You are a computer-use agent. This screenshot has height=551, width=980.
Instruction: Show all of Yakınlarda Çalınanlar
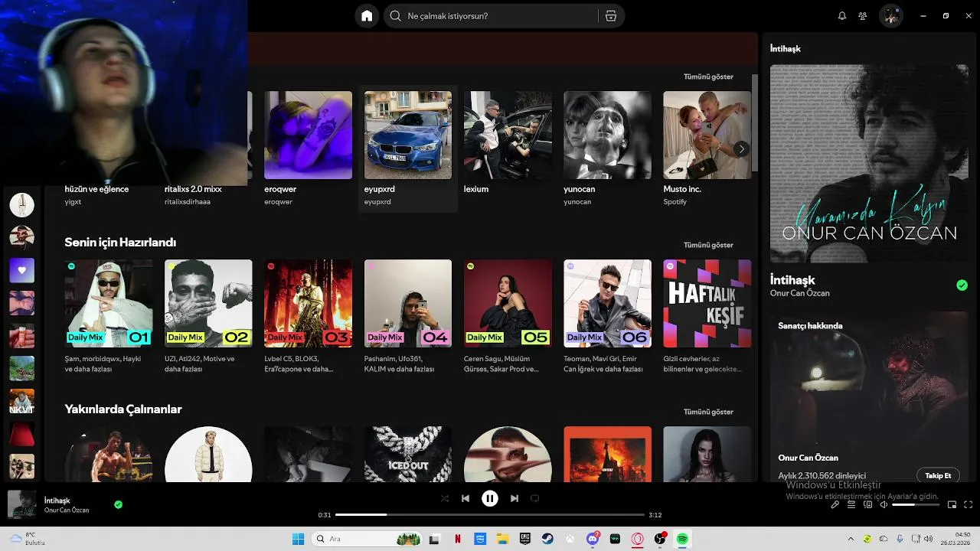(708, 412)
